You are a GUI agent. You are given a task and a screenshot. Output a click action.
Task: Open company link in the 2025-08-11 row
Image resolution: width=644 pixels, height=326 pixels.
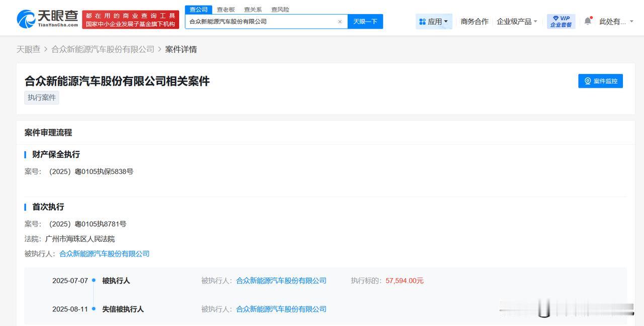[281, 309]
